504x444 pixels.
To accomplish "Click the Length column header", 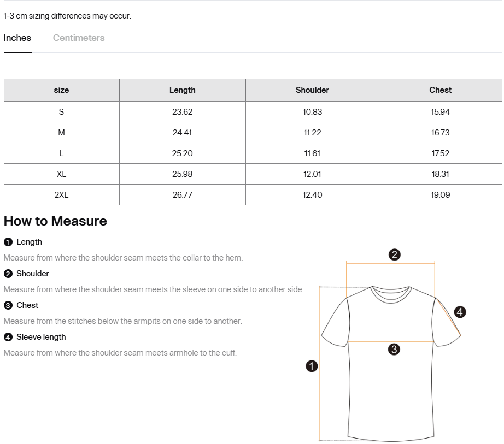I will (x=182, y=90).
